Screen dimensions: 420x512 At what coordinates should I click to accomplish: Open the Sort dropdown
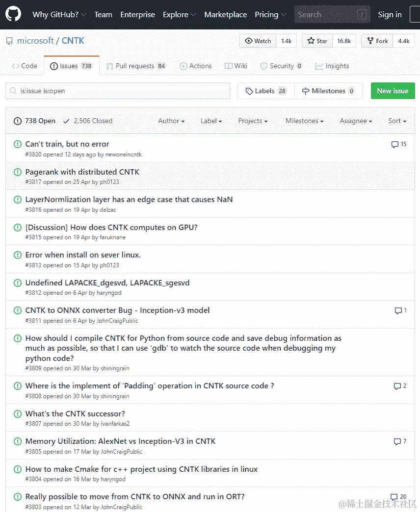(397, 121)
